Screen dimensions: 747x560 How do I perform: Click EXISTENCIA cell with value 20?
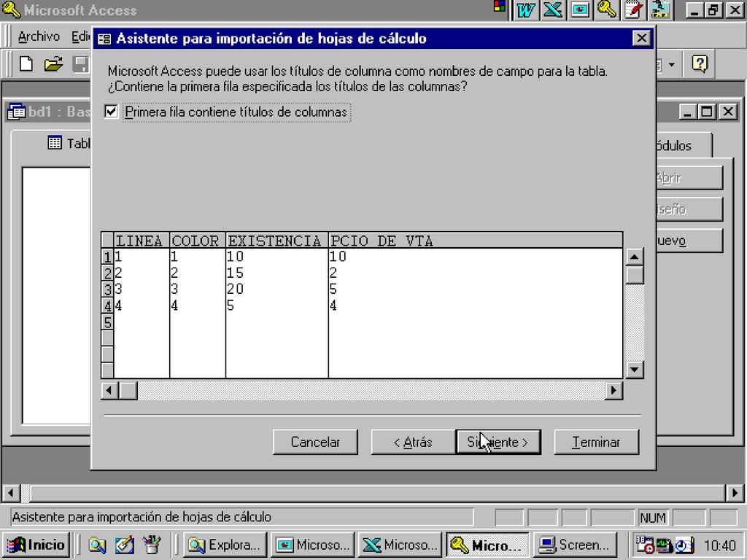277,289
